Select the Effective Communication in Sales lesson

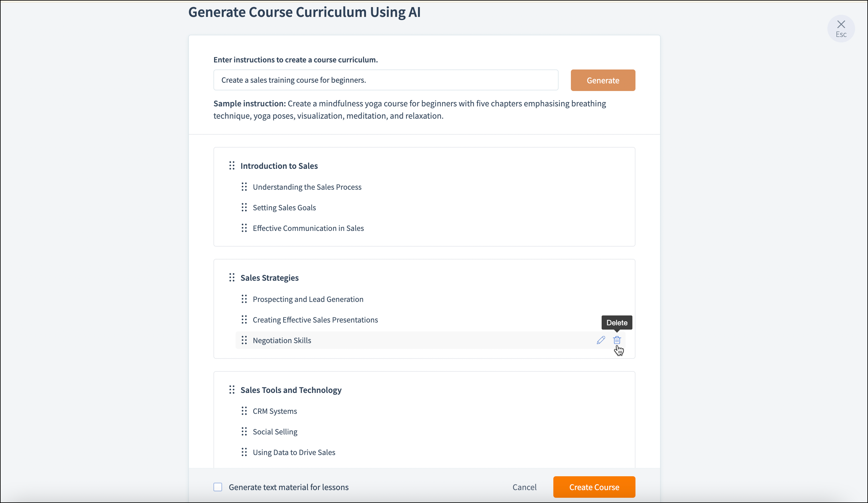(308, 228)
